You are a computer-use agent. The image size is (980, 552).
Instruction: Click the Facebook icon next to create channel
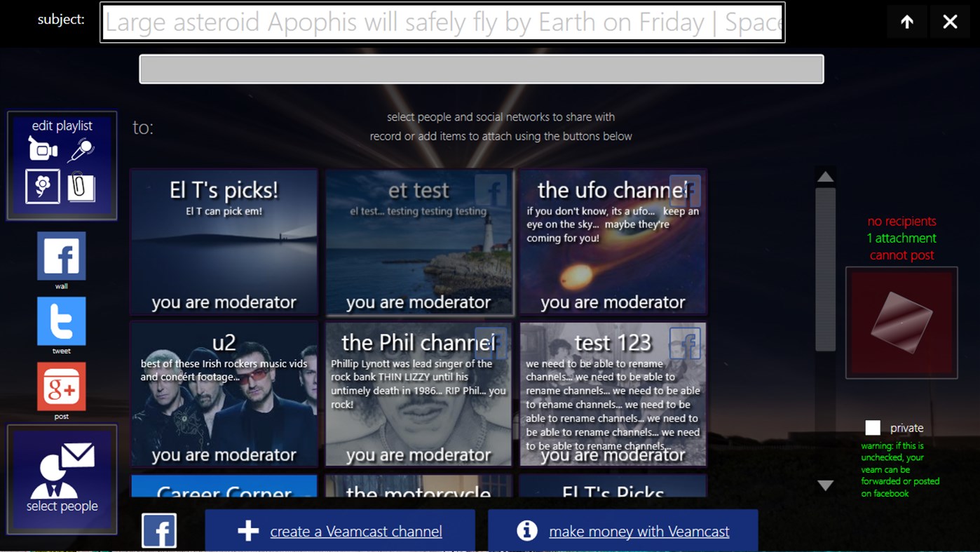pos(159,530)
